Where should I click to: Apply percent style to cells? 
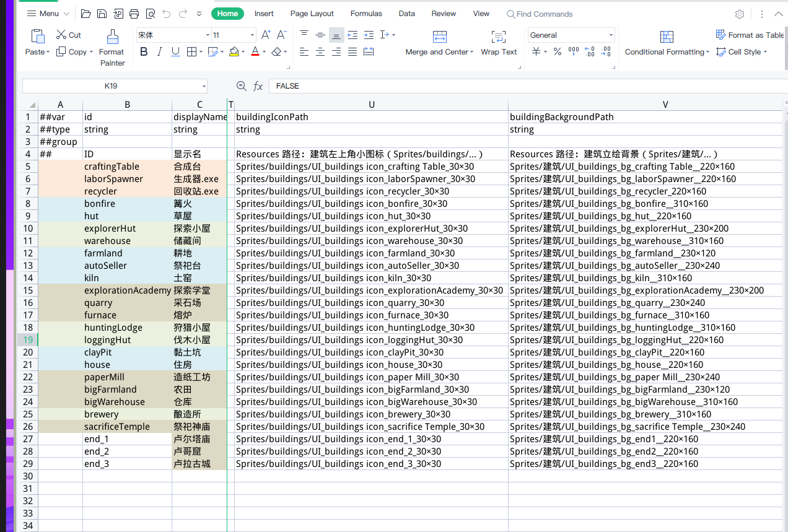tap(558, 52)
